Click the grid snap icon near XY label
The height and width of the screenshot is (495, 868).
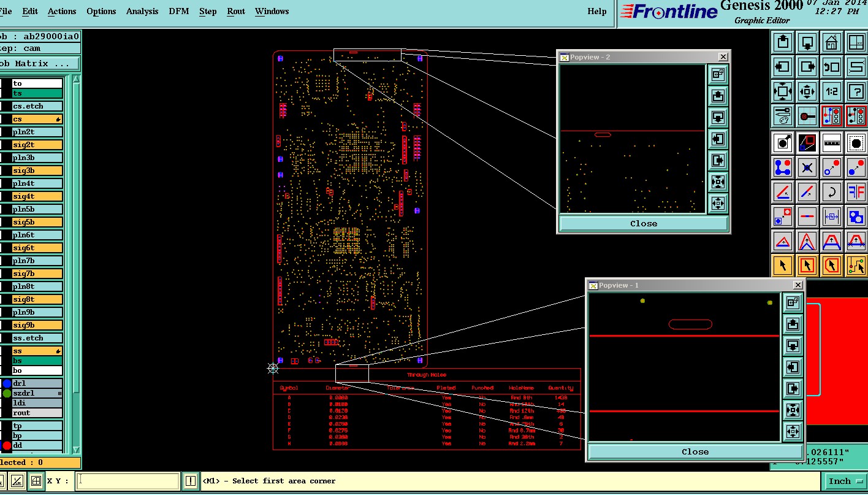36,482
